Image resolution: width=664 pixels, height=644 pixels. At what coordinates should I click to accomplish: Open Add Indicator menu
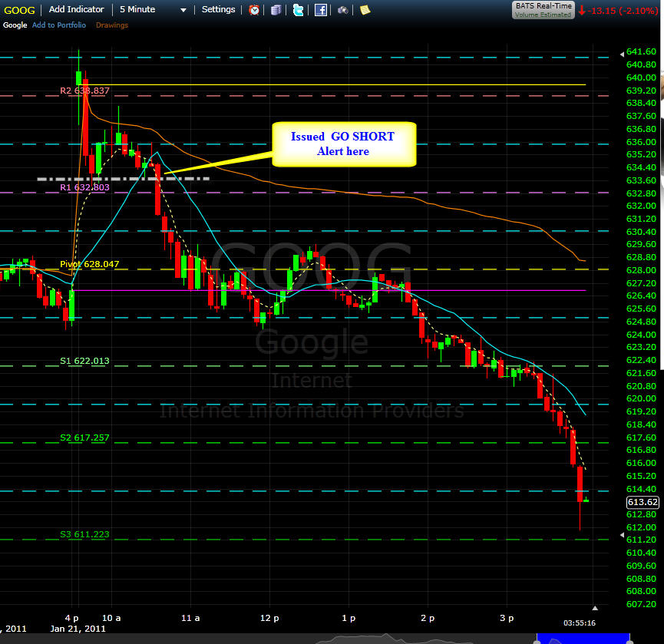[x=76, y=9]
